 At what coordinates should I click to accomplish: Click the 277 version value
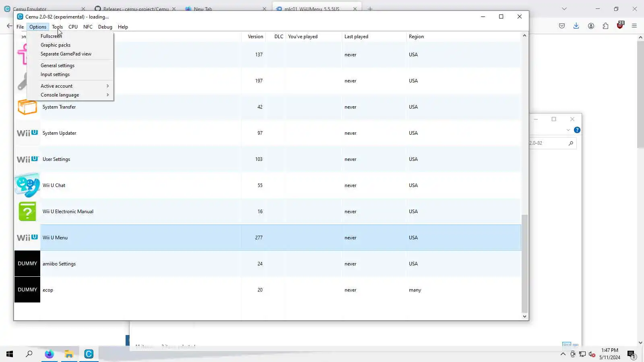tap(259, 238)
